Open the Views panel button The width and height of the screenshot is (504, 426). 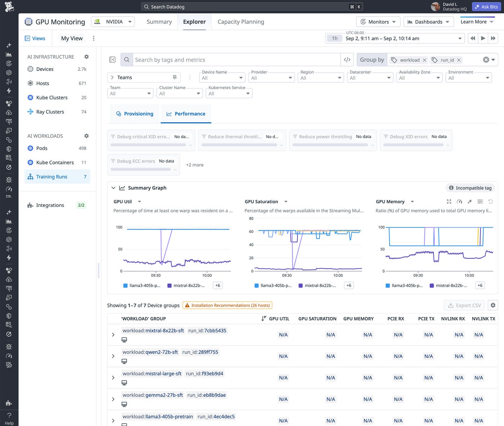click(x=35, y=38)
